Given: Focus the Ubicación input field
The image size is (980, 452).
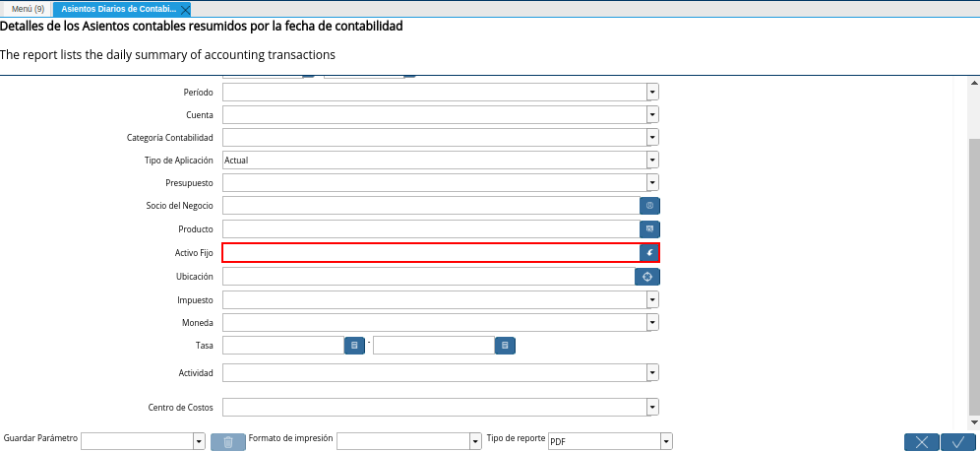Looking at the screenshot, I should pos(429,277).
